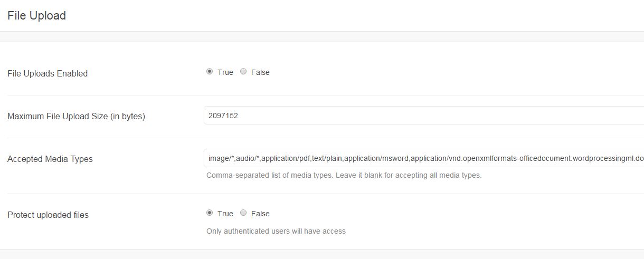Image resolution: width=644 pixels, height=259 pixels.
Task: Click the '2097152' value in the size field
Action: [223, 116]
